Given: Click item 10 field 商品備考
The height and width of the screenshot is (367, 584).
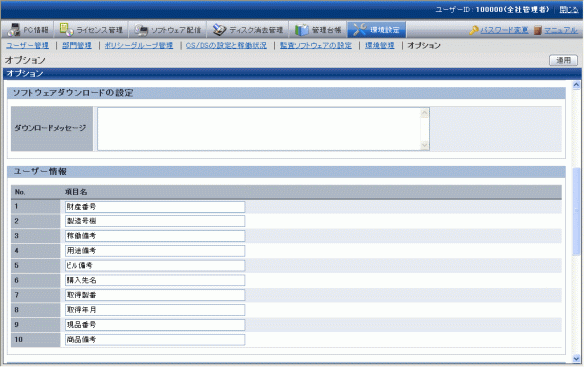Looking at the screenshot, I should point(155,340).
